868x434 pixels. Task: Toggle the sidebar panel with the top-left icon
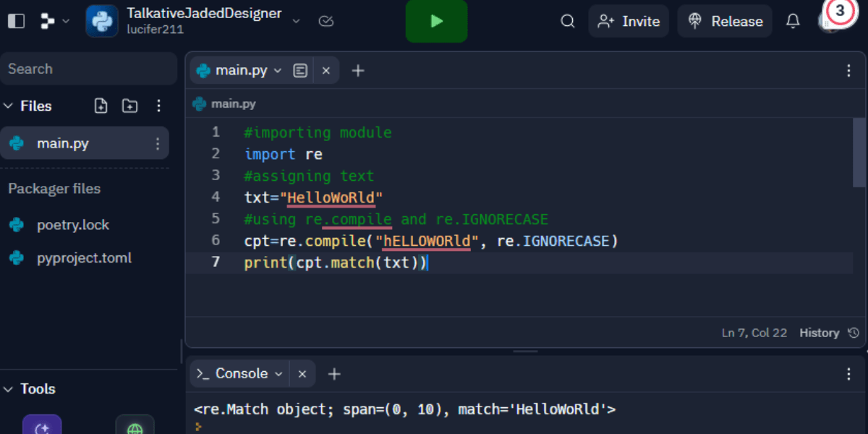tap(14, 21)
